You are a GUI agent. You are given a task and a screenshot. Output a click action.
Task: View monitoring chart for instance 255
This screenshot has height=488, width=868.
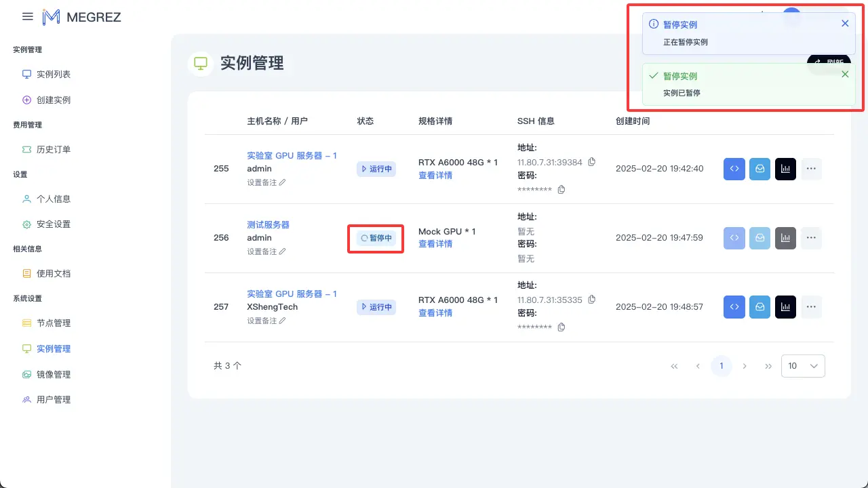785,169
